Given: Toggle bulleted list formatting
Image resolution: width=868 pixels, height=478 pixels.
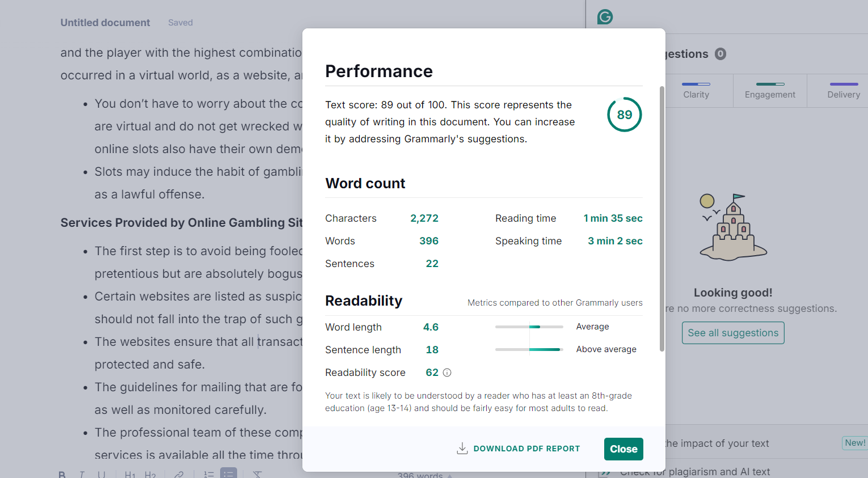Looking at the screenshot, I should [229, 473].
